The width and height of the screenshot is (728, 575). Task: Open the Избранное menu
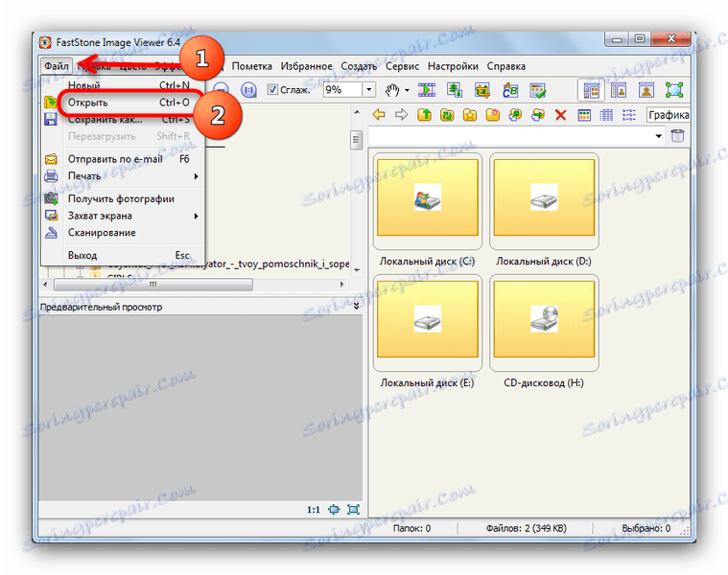click(306, 66)
